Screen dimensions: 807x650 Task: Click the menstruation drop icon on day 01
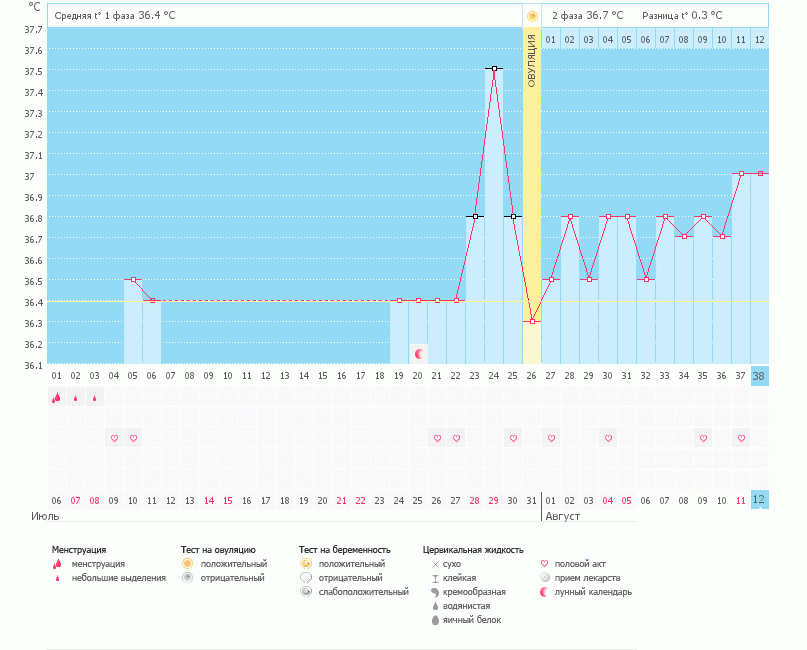tap(57, 397)
